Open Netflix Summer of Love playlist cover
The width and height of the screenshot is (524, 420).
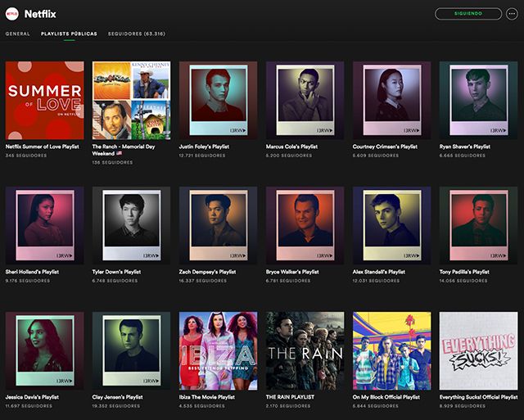(x=43, y=99)
